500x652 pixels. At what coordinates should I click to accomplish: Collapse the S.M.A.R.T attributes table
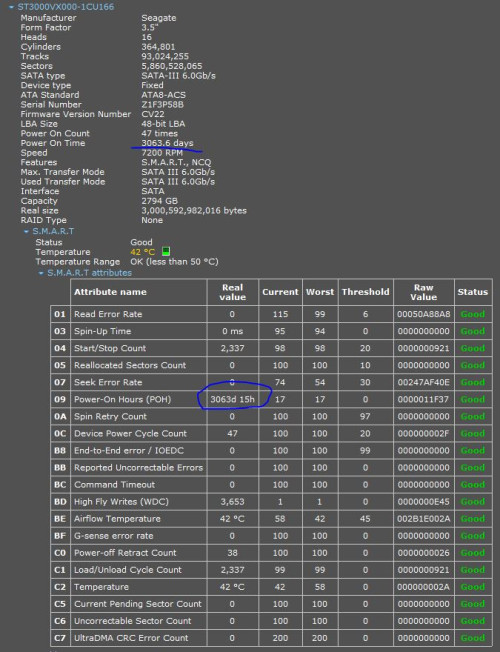tap(41, 273)
